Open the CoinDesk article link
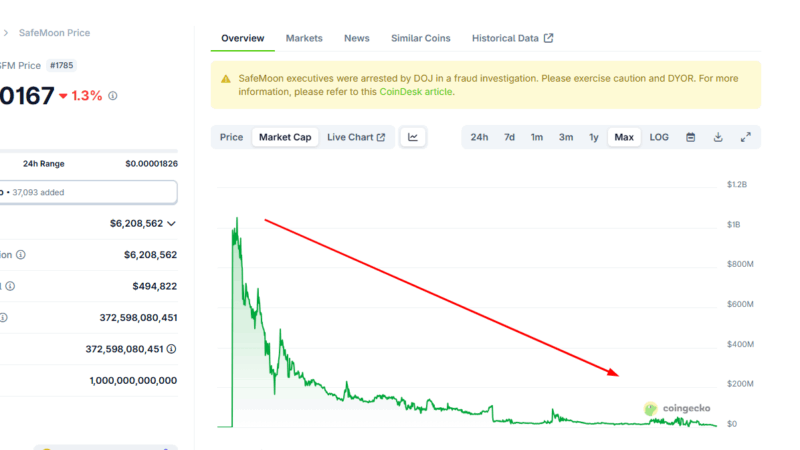Viewport: 800px width, 450px height. coord(416,92)
